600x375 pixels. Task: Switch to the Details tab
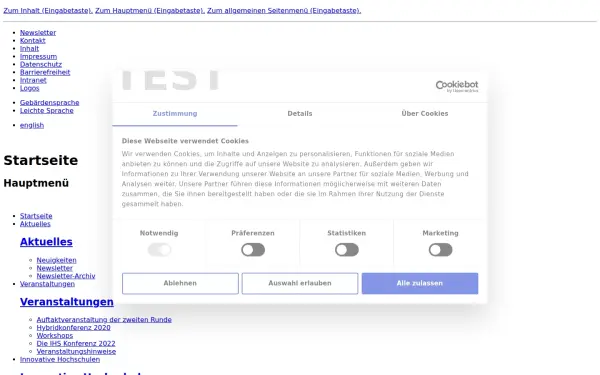(x=300, y=114)
